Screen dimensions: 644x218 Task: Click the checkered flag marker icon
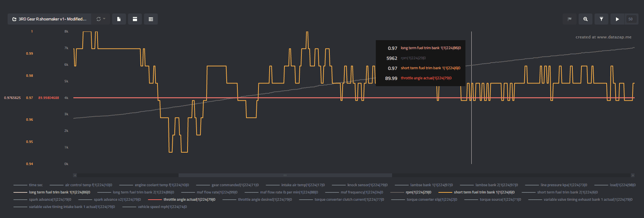click(570, 19)
